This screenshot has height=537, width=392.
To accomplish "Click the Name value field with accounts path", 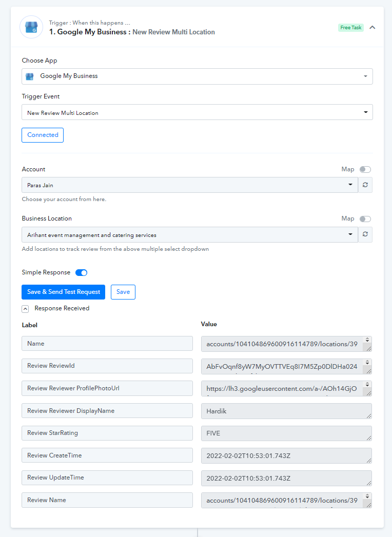I will point(286,344).
